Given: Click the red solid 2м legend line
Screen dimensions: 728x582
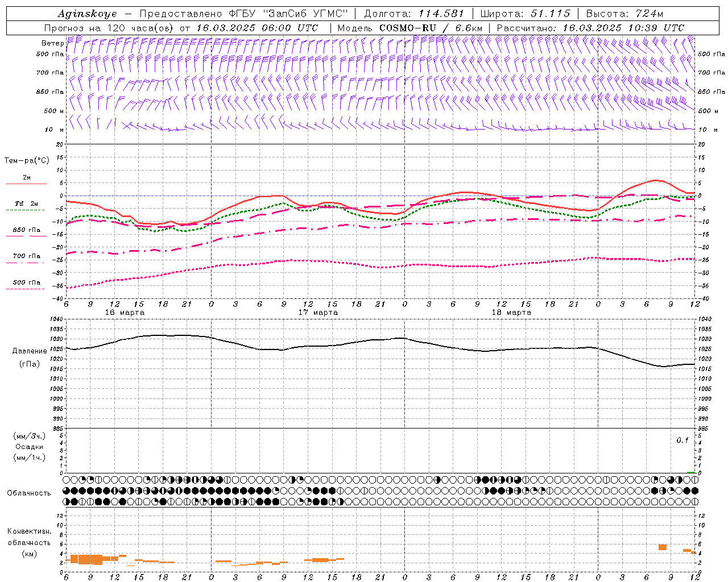Looking at the screenshot, I should pyautogui.click(x=26, y=184).
